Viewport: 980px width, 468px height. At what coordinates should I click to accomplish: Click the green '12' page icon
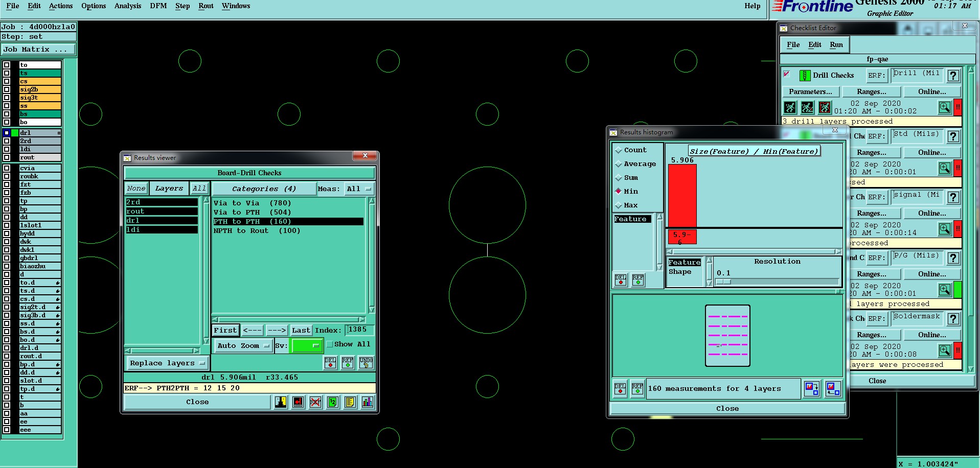pyautogui.click(x=333, y=402)
